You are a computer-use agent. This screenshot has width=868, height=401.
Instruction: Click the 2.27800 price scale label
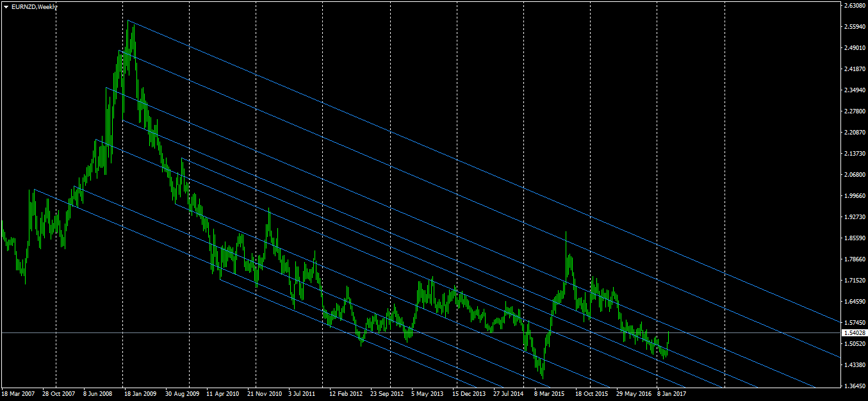click(x=855, y=111)
